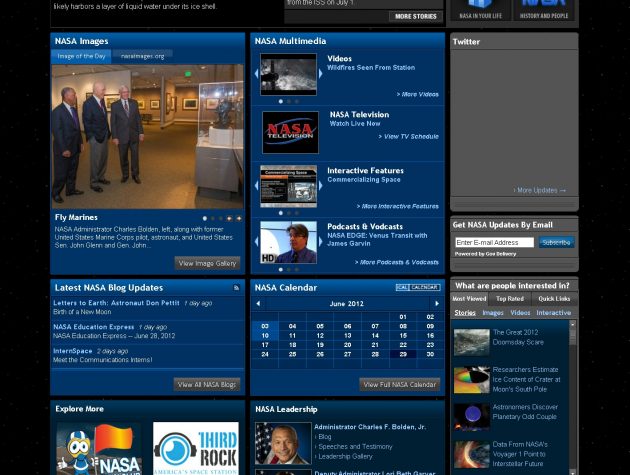Open Astronomers Discover Planetary Odd Couple story

[525, 412]
